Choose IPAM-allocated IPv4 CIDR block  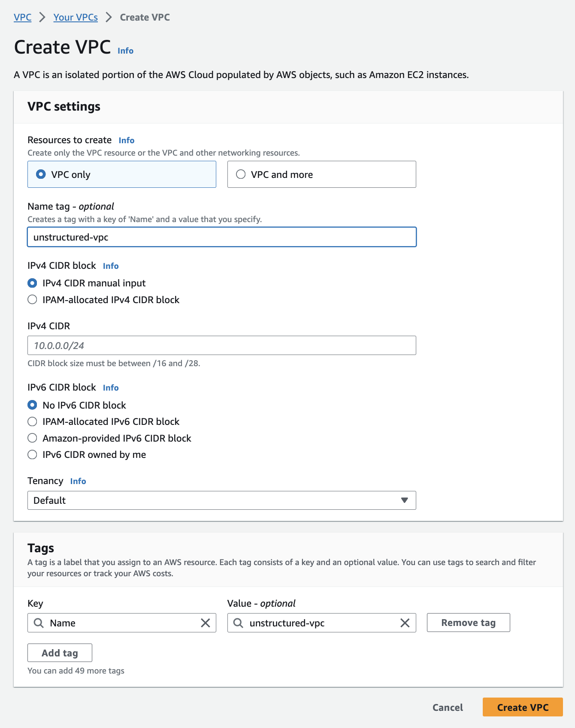(32, 300)
